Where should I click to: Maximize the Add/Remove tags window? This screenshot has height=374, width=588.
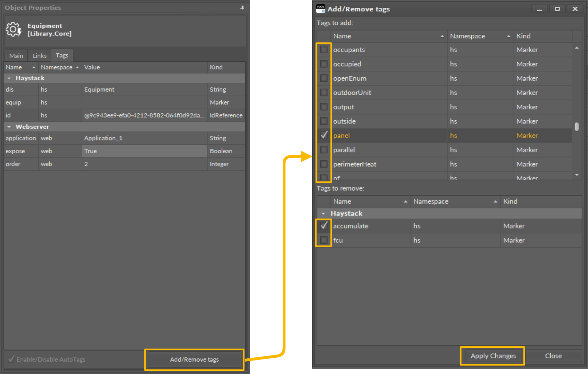tap(557, 9)
